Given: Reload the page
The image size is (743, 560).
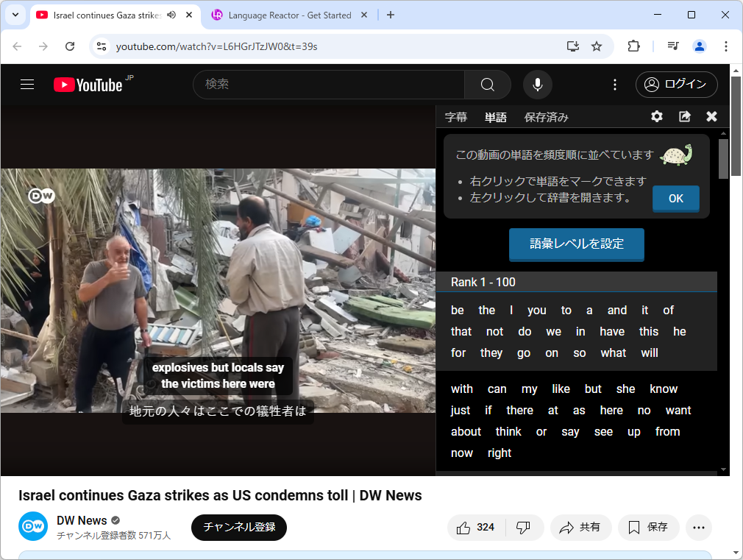Looking at the screenshot, I should pyautogui.click(x=70, y=46).
